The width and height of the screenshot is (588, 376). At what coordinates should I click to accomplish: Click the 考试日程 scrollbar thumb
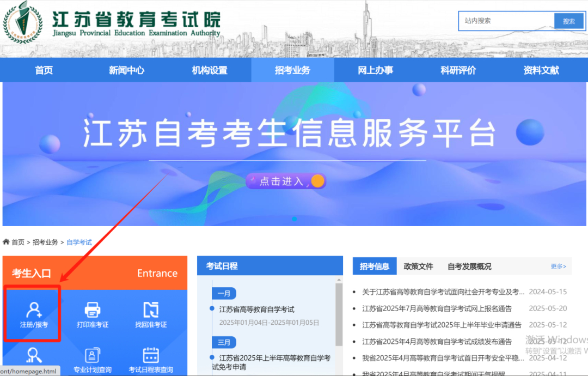click(339, 314)
